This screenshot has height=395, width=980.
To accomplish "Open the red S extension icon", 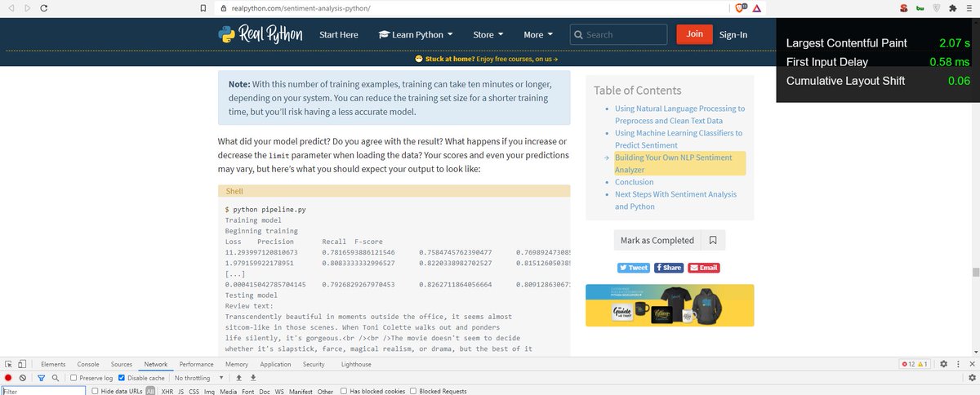I will point(903,7).
